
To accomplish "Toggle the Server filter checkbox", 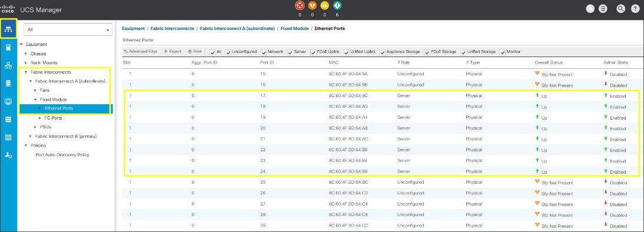I will click(x=290, y=52).
